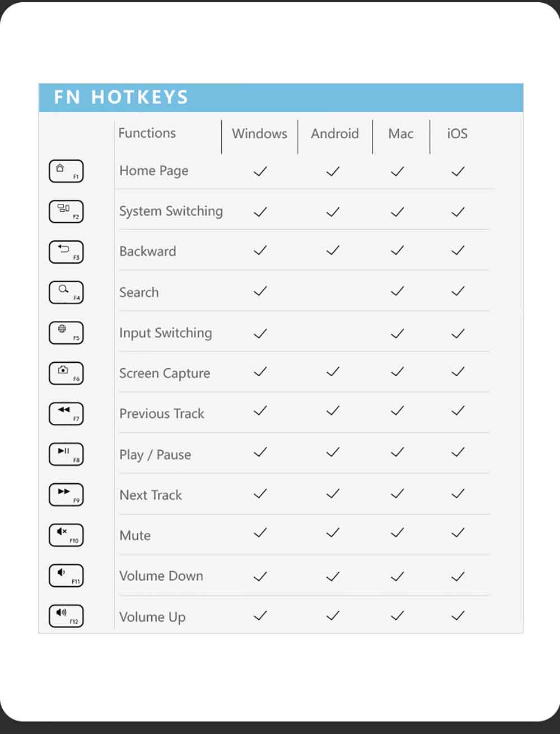This screenshot has width=560, height=734.
Task: Select the Android column header
Action: (x=335, y=134)
